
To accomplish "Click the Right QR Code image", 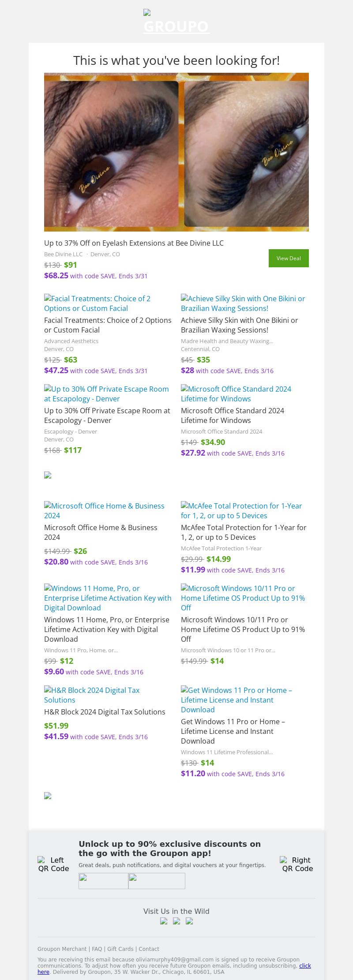I will tap(297, 864).
